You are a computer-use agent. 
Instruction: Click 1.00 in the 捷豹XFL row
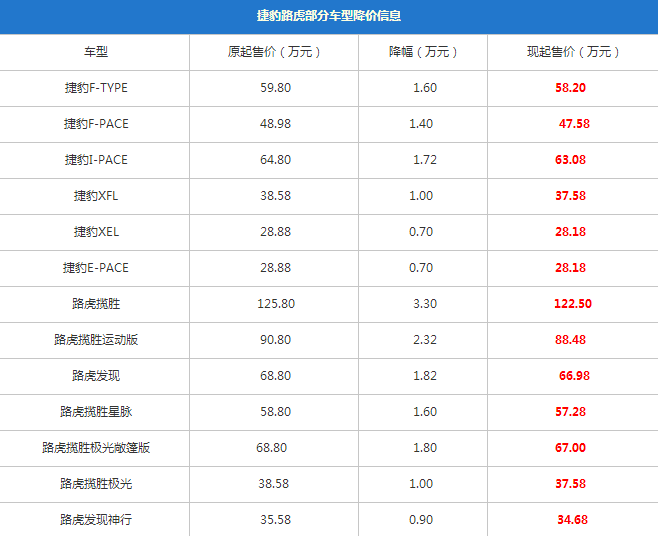pyautogui.click(x=421, y=196)
